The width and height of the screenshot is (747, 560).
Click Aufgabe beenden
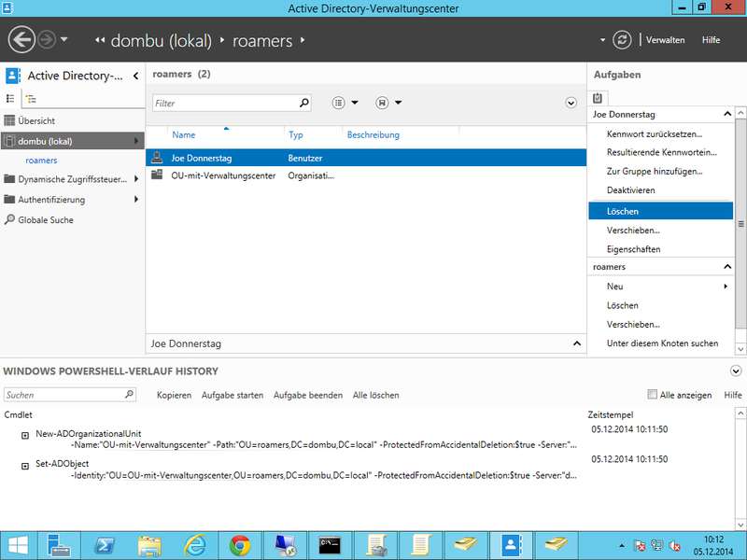(x=308, y=395)
